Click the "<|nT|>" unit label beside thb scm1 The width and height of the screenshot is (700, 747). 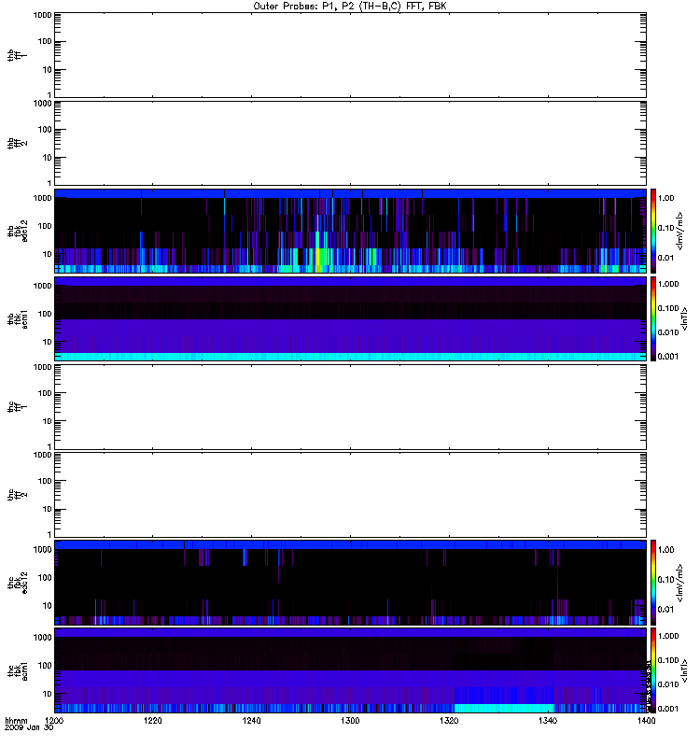click(x=684, y=318)
